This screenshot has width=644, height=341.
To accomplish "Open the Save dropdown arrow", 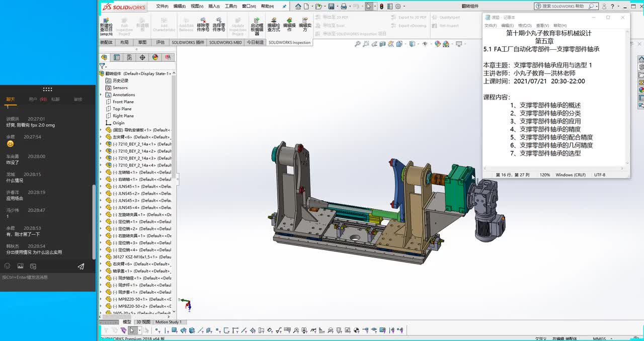I will tap(337, 7).
